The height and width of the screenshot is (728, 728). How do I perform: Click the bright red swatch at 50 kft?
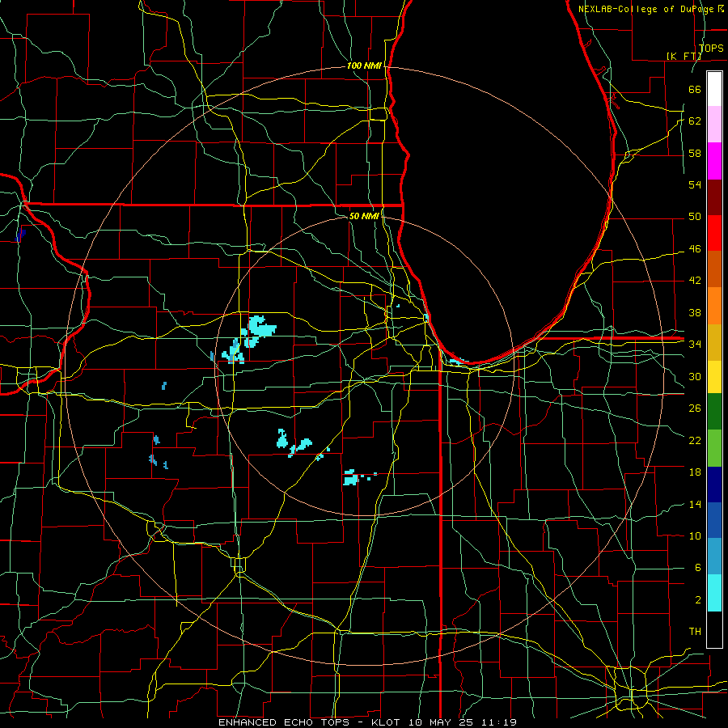point(714,233)
